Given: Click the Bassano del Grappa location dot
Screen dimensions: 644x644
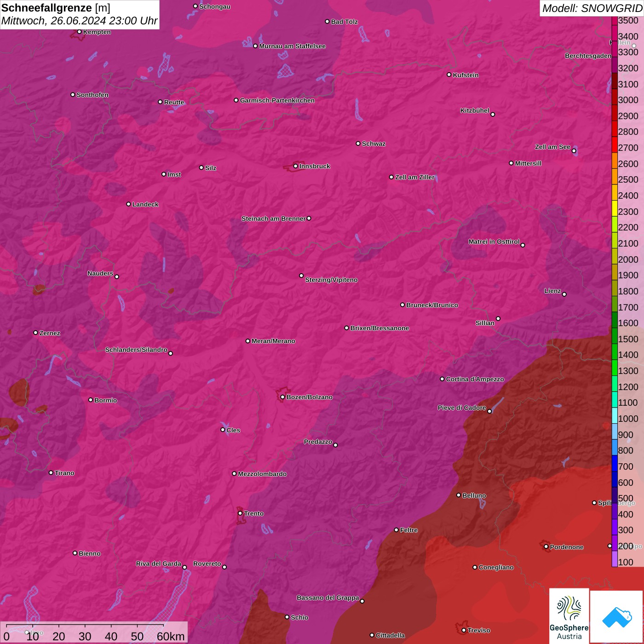Looking at the screenshot, I should (362, 601).
